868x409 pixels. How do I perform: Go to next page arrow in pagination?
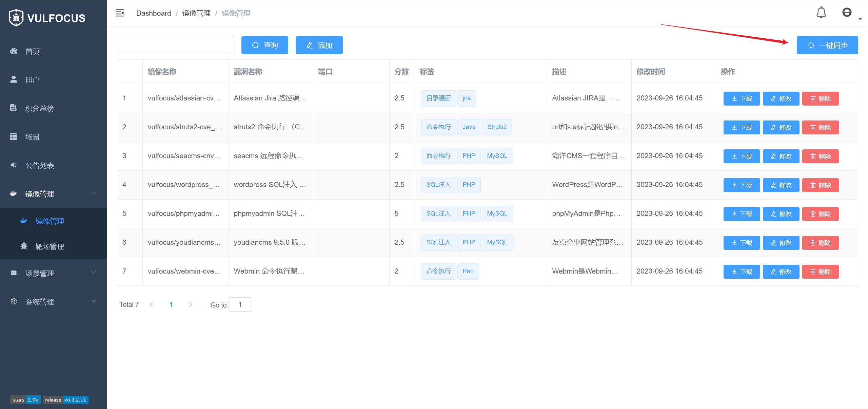(191, 304)
